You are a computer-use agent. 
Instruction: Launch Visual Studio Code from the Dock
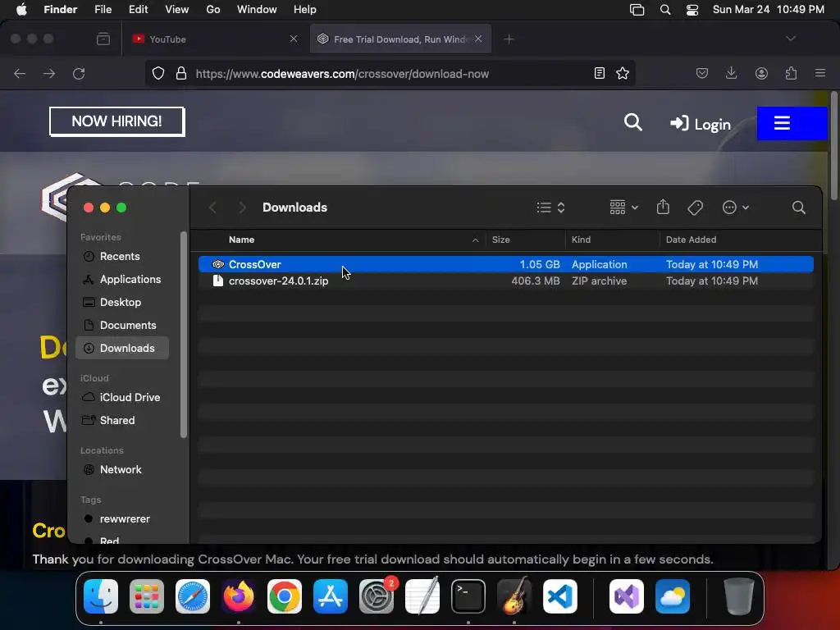pos(559,596)
